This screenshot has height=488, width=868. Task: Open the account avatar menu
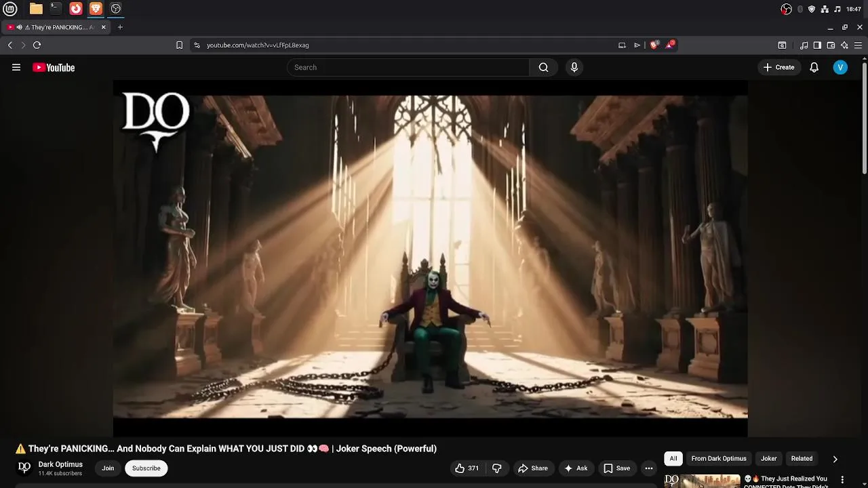840,67
